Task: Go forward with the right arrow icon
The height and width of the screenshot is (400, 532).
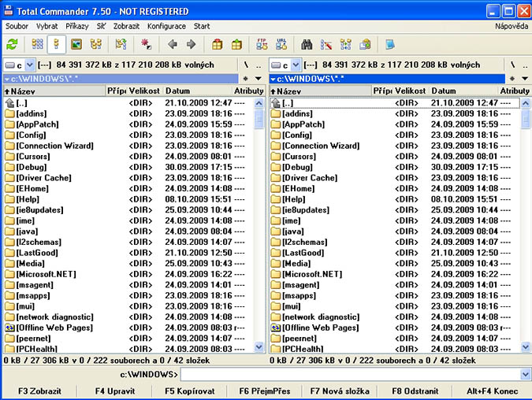Action: pos(191,45)
